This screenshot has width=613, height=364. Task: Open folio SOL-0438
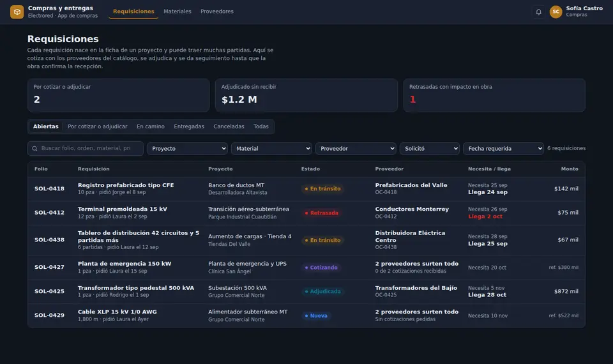point(49,239)
